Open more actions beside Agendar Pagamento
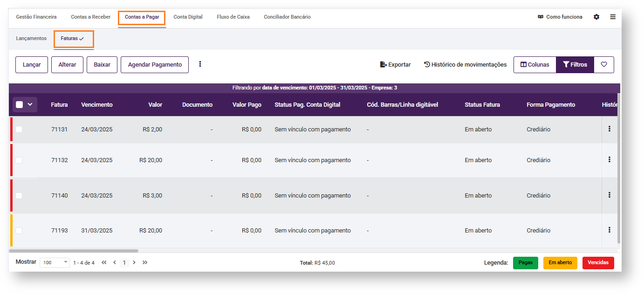644x294 pixels. [x=200, y=64]
